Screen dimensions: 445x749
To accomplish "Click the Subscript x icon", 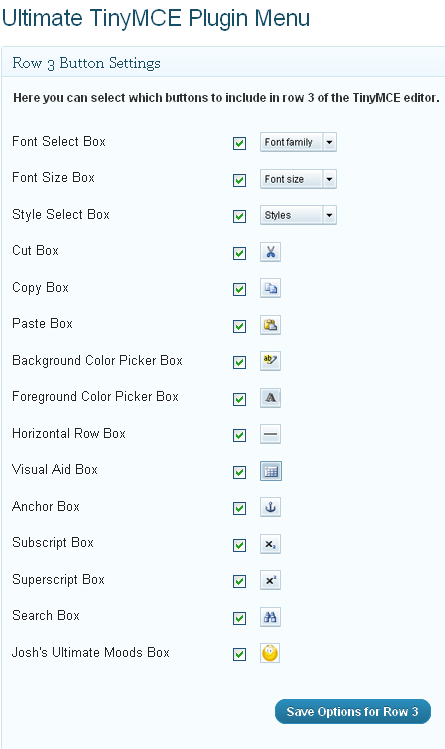I will (x=270, y=544).
